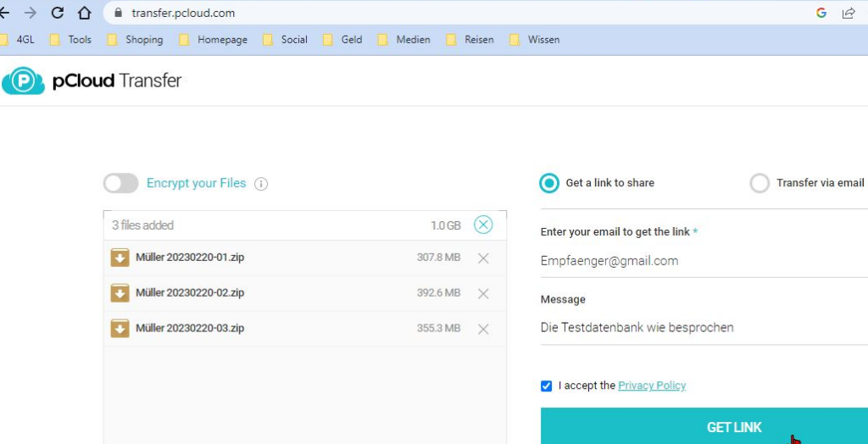Viewport: 868px width, 444px height.
Task: Click the browser back arrow
Action: tap(4, 13)
